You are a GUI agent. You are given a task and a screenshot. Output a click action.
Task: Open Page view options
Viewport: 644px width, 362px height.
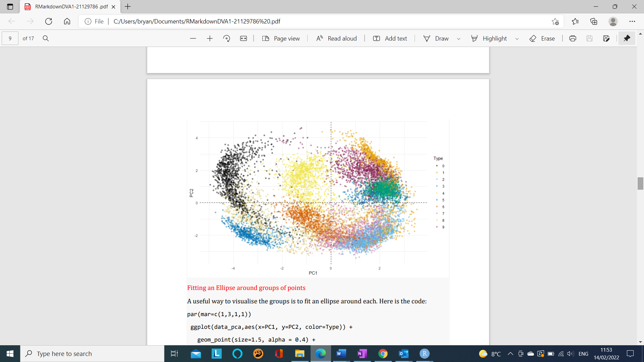point(281,38)
